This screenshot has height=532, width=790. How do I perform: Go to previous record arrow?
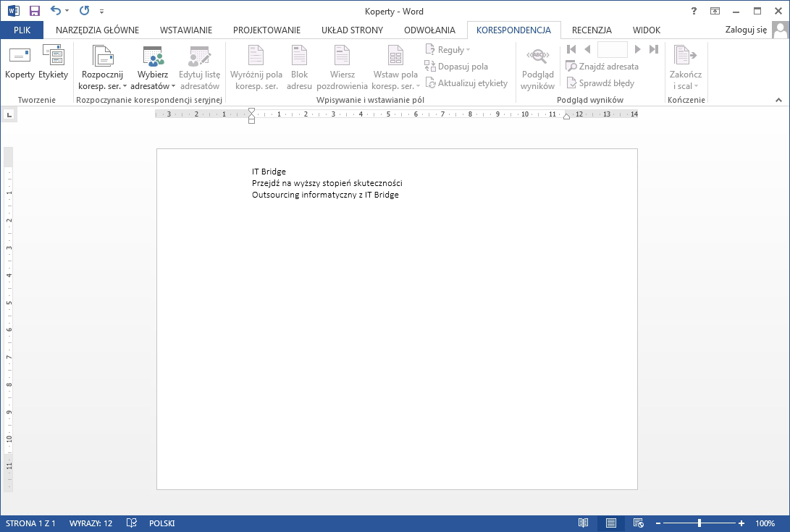pyautogui.click(x=587, y=49)
